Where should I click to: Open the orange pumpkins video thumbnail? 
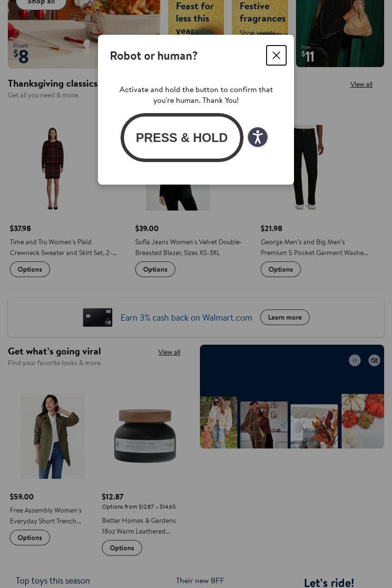coord(363,421)
